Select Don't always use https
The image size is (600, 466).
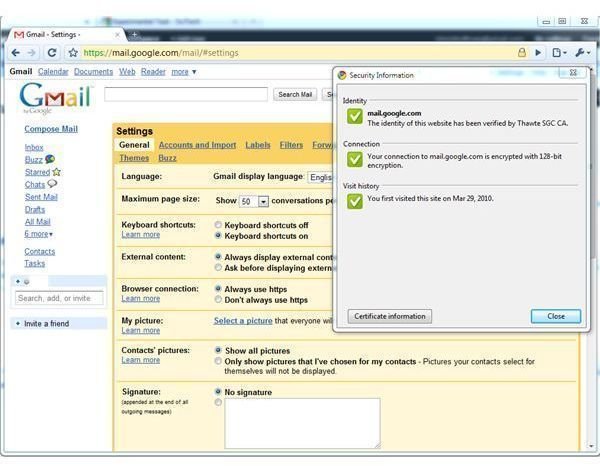(x=218, y=300)
